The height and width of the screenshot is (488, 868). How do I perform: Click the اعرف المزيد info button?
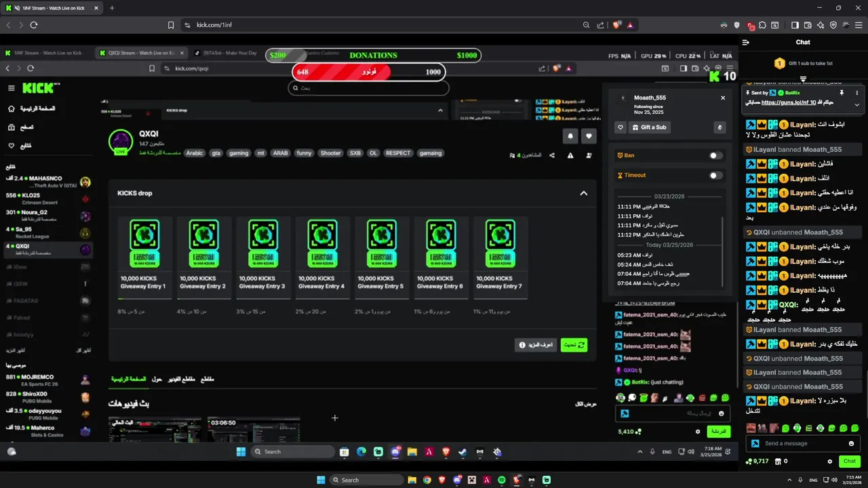click(x=536, y=345)
